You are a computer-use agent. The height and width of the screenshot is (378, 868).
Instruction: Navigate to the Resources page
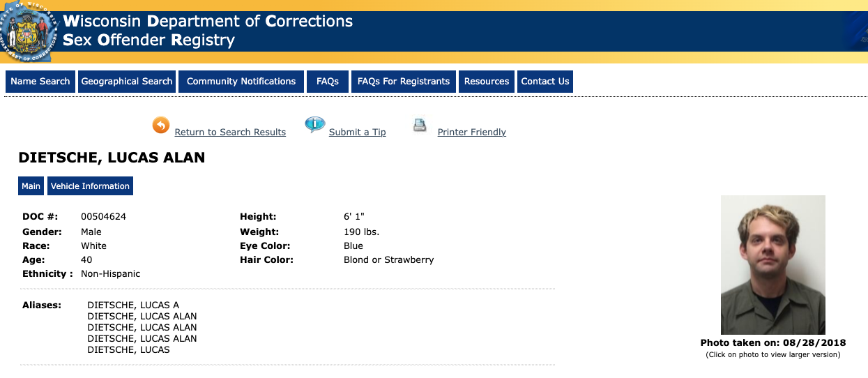point(487,82)
